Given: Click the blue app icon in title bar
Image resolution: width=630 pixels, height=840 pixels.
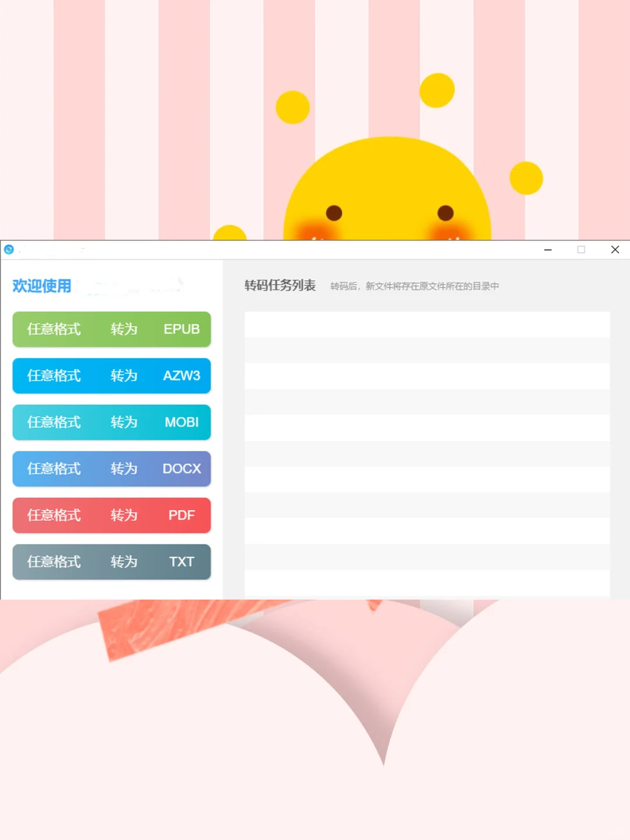Looking at the screenshot, I should tap(9, 250).
